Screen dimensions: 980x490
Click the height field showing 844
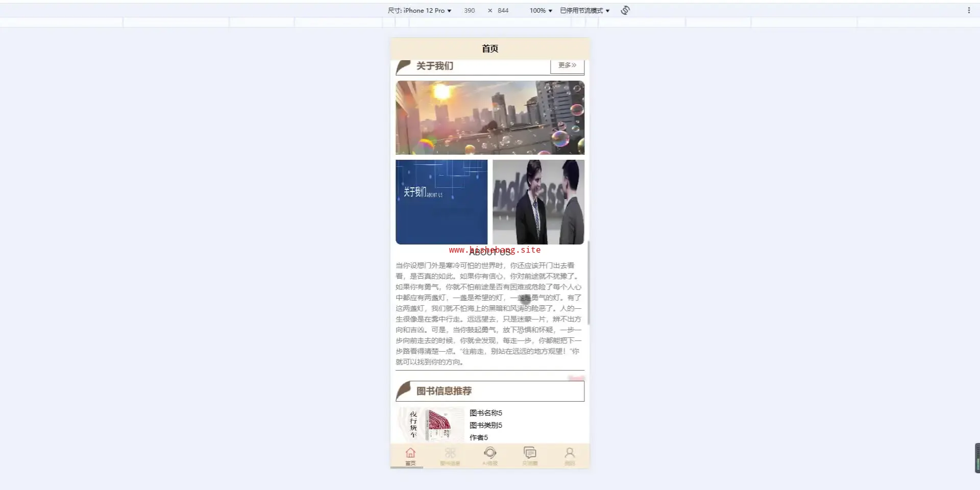[x=503, y=10]
